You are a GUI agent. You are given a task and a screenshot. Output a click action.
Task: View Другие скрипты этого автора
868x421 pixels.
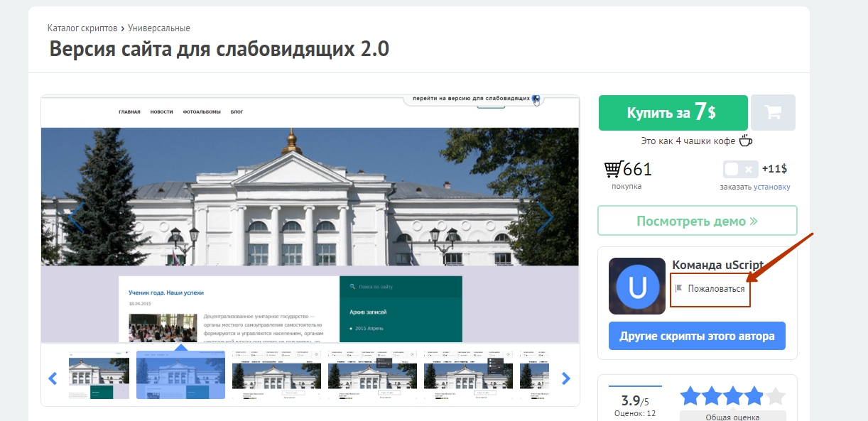(697, 336)
